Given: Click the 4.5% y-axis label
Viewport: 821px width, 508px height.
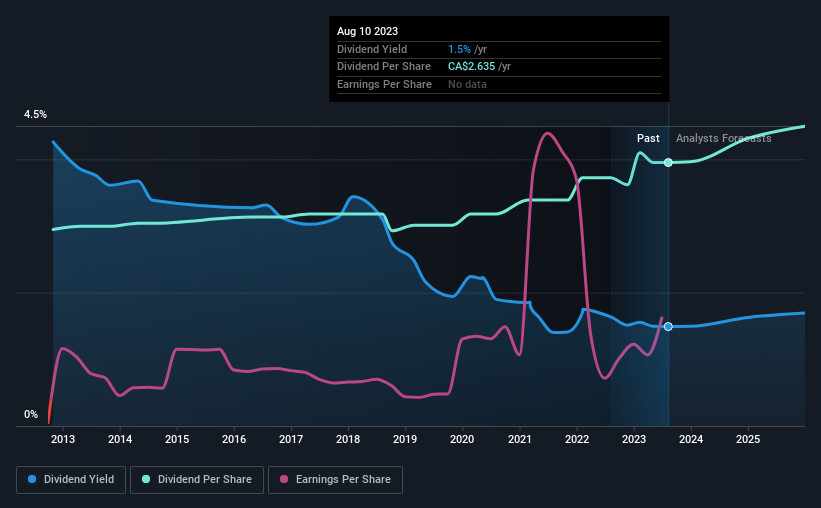Looking at the screenshot, I should coord(35,114).
